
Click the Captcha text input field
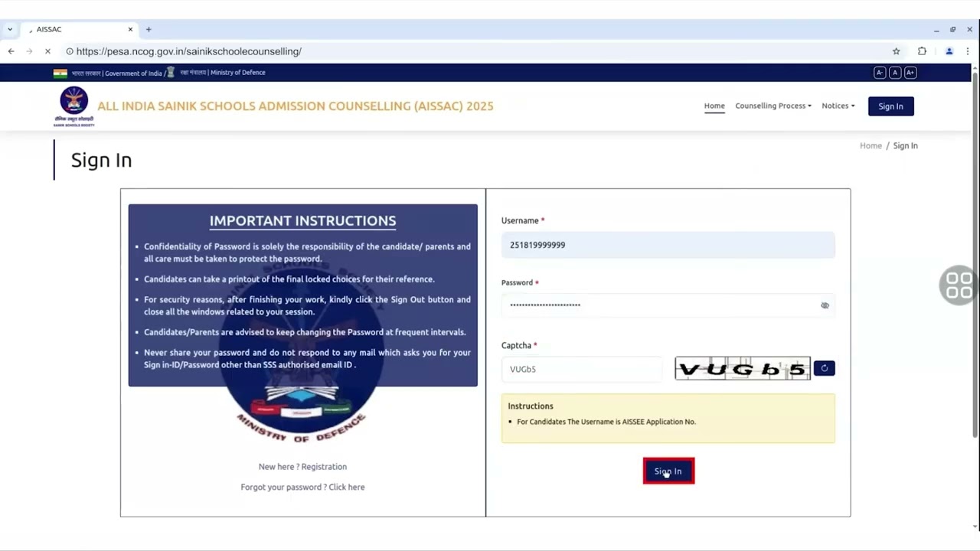[581, 369]
